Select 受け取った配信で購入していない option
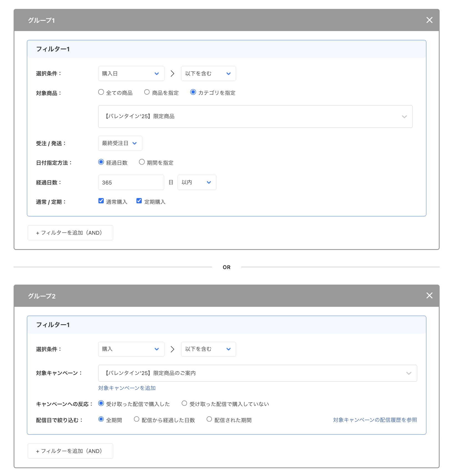This screenshot has width=451, height=476. point(184,403)
